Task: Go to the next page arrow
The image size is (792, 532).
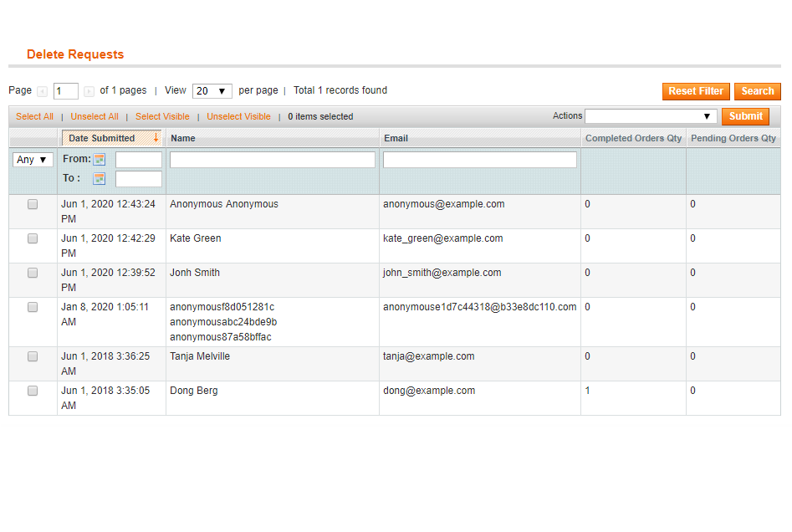Action: [x=89, y=91]
